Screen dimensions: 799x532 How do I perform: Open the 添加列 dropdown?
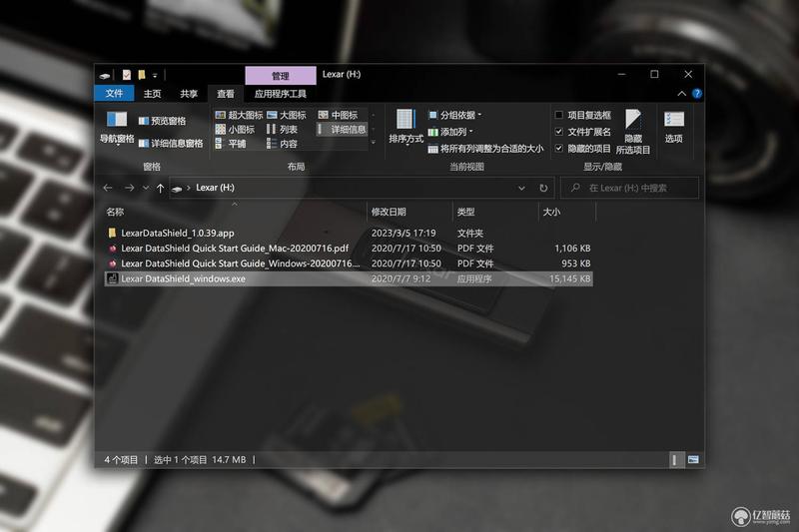coord(450,132)
